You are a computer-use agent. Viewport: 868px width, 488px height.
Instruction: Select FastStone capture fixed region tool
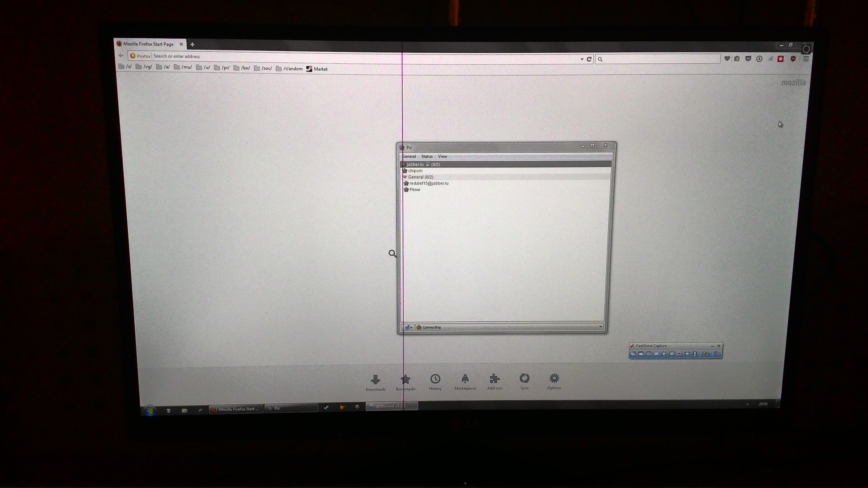coord(687,354)
